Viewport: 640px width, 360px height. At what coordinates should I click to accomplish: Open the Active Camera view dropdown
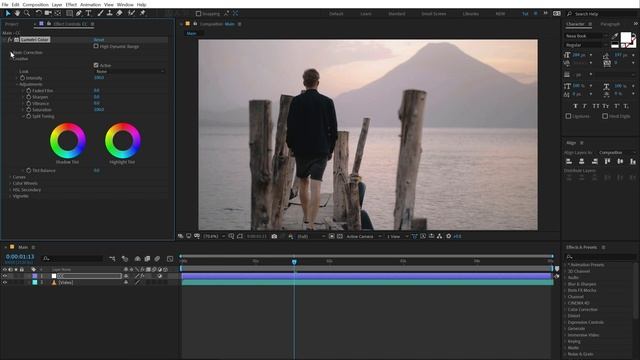point(363,236)
